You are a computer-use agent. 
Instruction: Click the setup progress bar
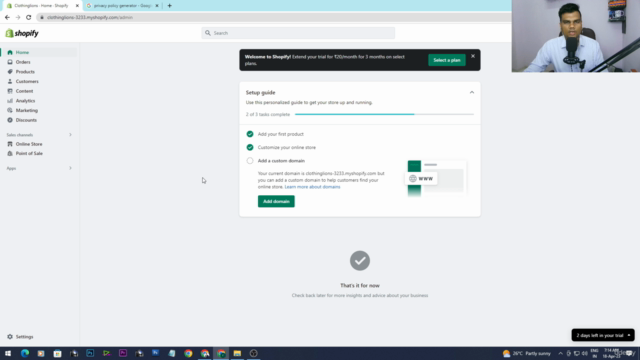(x=384, y=114)
